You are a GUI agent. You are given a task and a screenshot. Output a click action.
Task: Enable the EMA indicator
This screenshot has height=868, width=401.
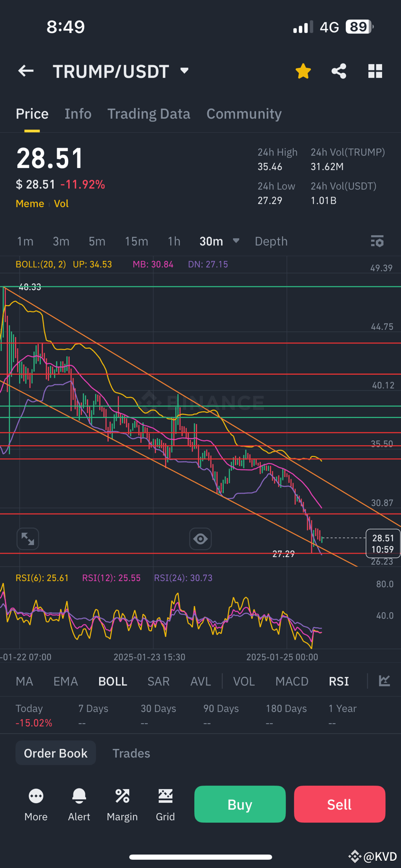coord(65,682)
